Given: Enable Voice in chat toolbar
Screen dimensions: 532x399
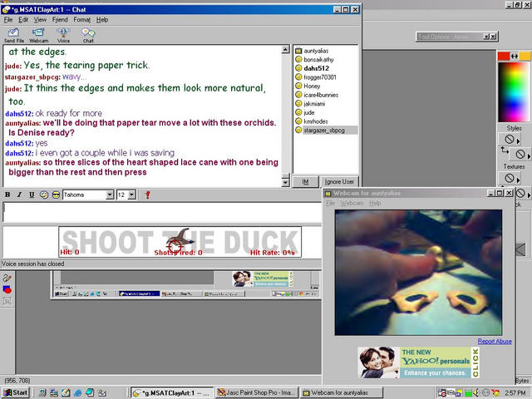Looking at the screenshot, I should click(63, 35).
